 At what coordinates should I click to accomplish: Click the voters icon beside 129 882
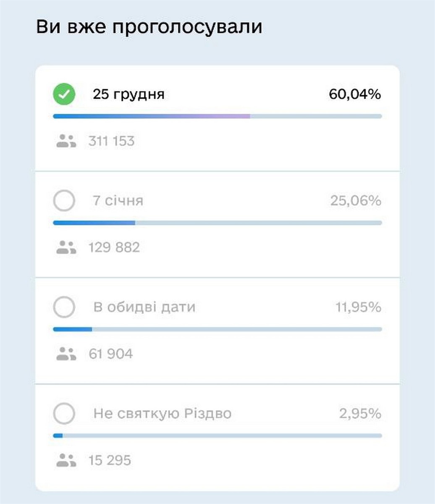coord(66,247)
